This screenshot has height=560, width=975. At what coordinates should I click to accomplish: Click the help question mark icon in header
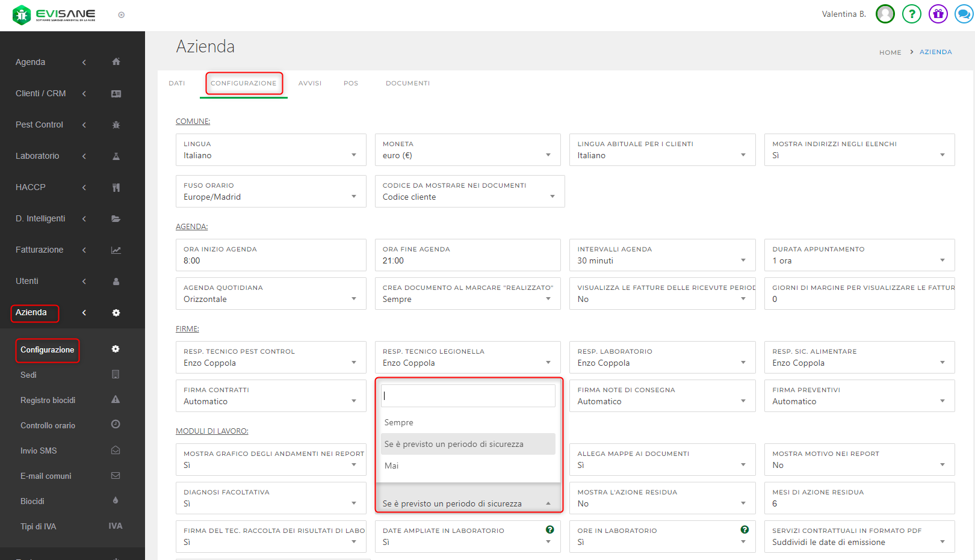click(x=911, y=14)
